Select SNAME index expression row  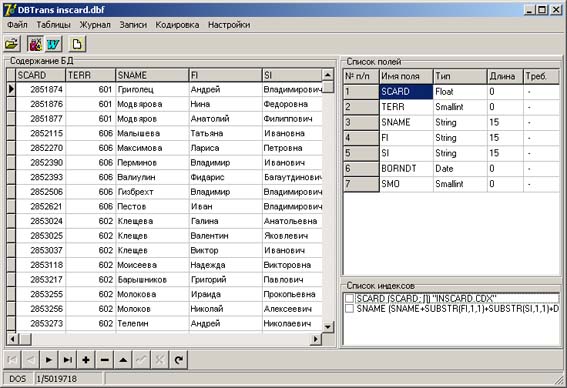[457, 309]
